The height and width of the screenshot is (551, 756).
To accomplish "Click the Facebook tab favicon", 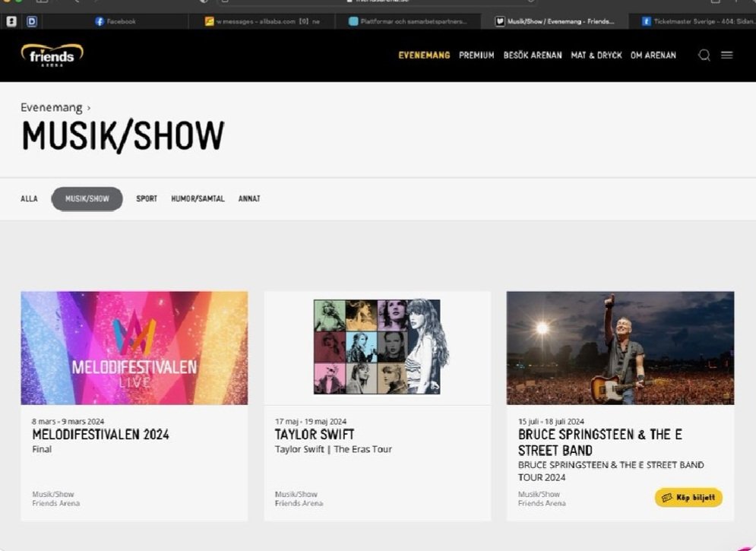I will click(x=100, y=21).
